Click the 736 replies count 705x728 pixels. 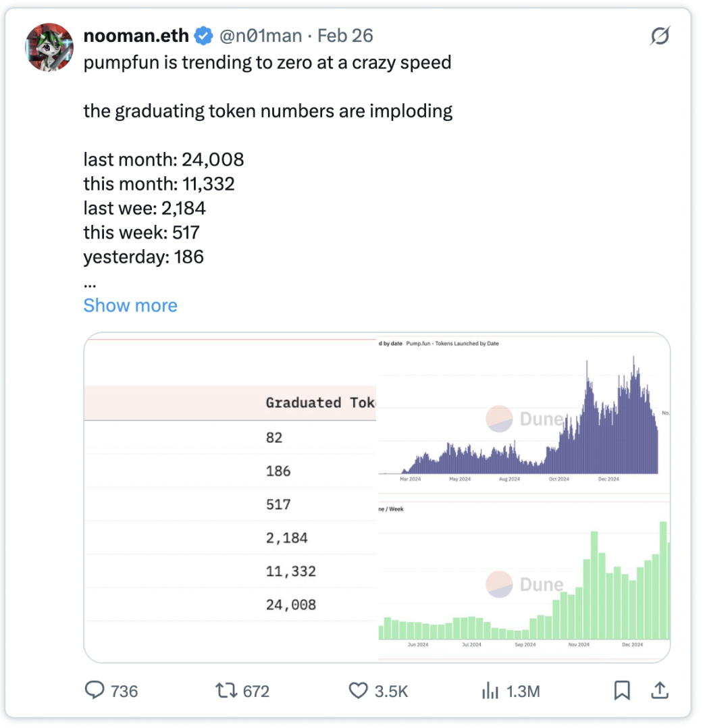124,692
